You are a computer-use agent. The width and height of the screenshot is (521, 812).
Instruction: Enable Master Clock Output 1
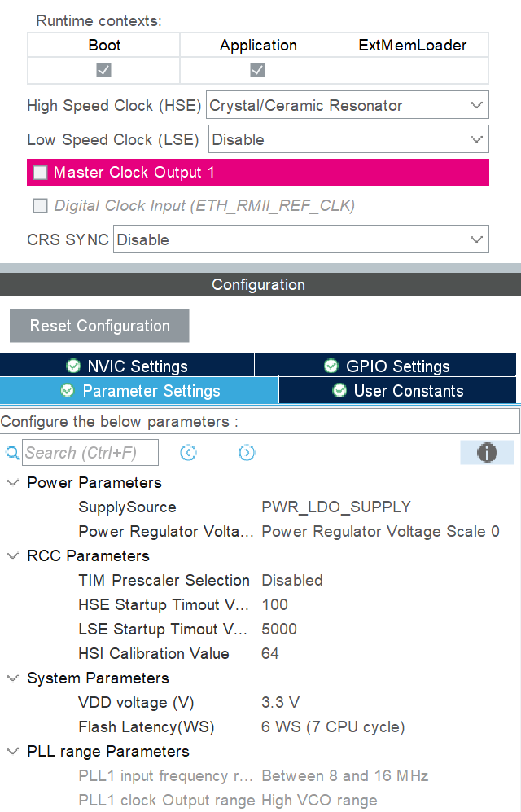(x=39, y=172)
